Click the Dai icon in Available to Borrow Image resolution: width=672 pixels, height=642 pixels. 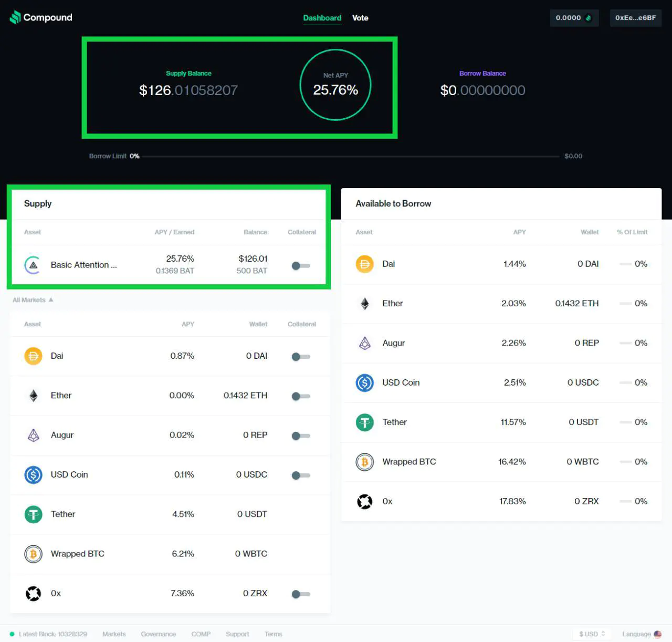pyautogui.click(x=364, y=264)
